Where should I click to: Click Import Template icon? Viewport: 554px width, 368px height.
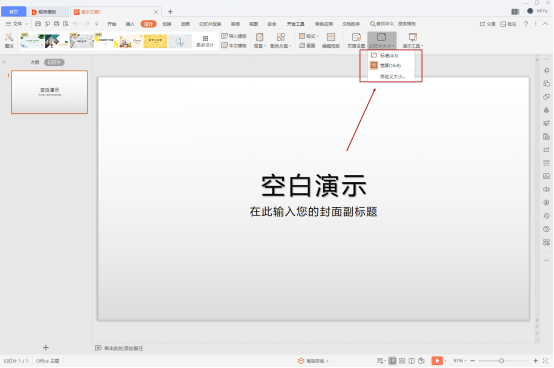click(224, 36)
